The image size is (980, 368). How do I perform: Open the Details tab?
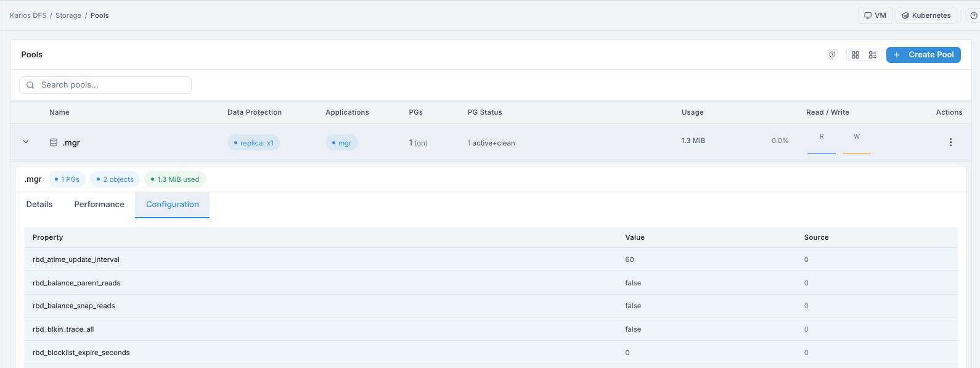[39, 205]
